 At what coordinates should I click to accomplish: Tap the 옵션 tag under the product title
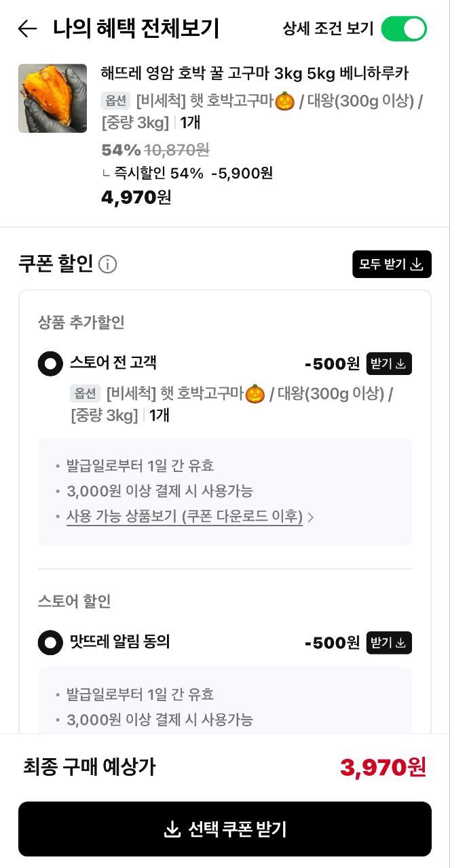pos(115,101)
